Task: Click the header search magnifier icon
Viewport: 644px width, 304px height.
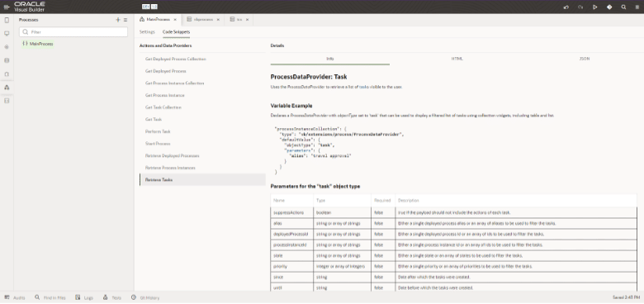Action: (x=623, y=7)
